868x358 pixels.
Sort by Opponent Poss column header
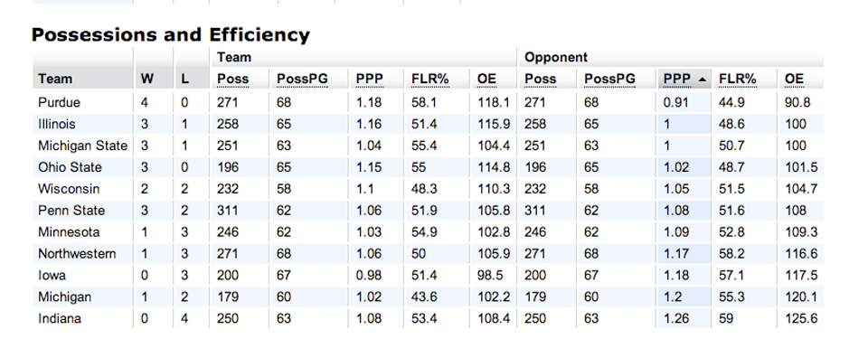coord(541,80)
